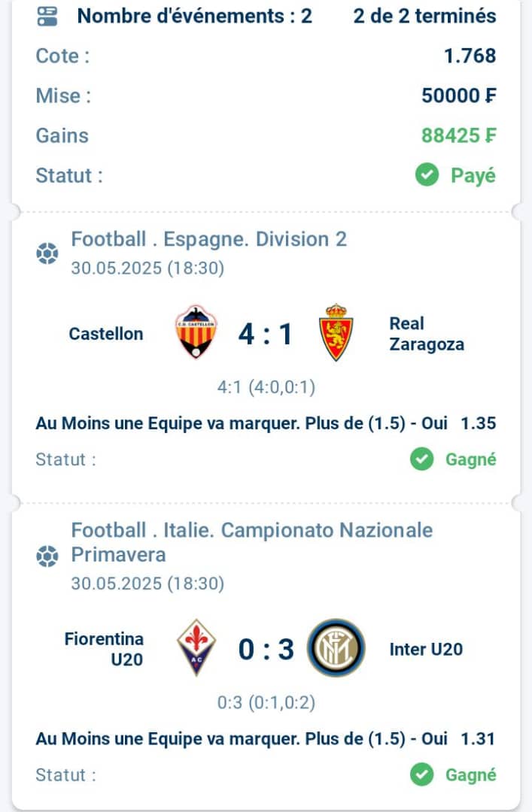The image size is (532, 812).
Task: Click green checkmark next to Payé
Action: tap(427, 175)
